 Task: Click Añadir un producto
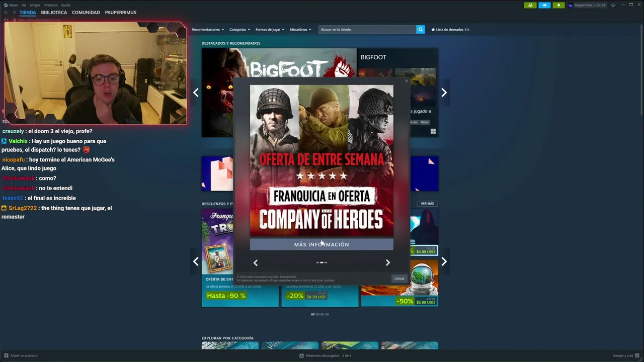[21, 355]
